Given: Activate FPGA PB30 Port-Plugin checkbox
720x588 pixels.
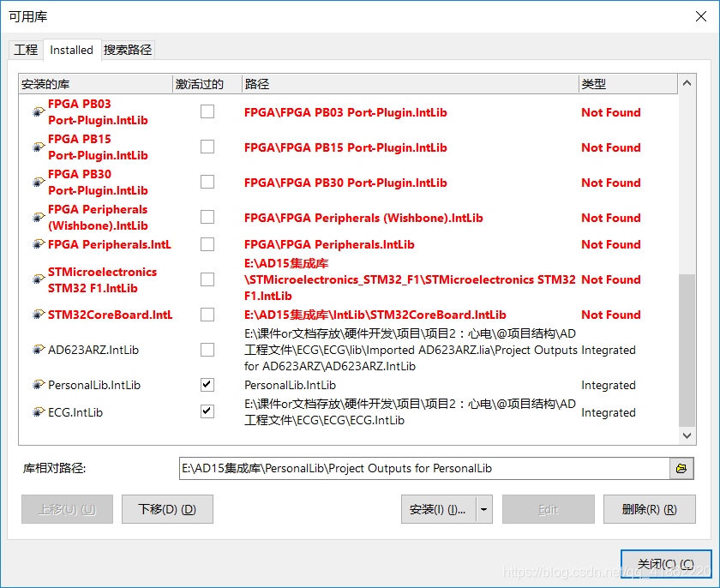Looking at the screenshot, I should [207, 182].
